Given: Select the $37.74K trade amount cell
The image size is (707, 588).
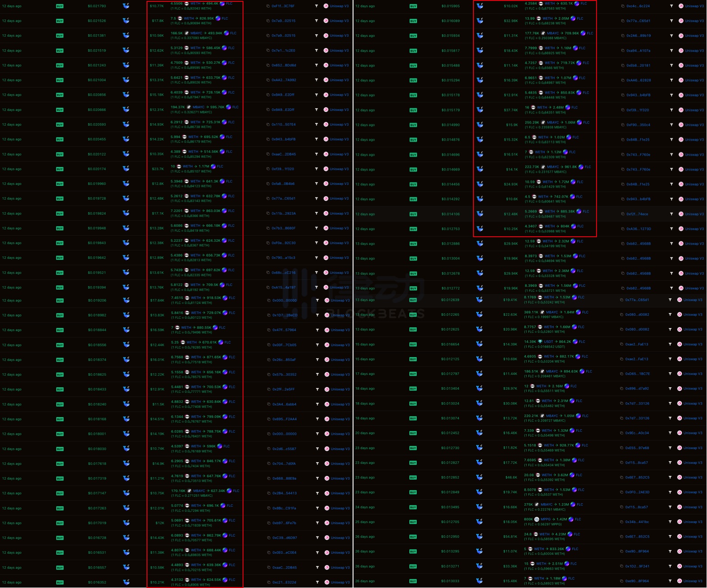Looking at the screenshot, I should (x=510, y=110).
